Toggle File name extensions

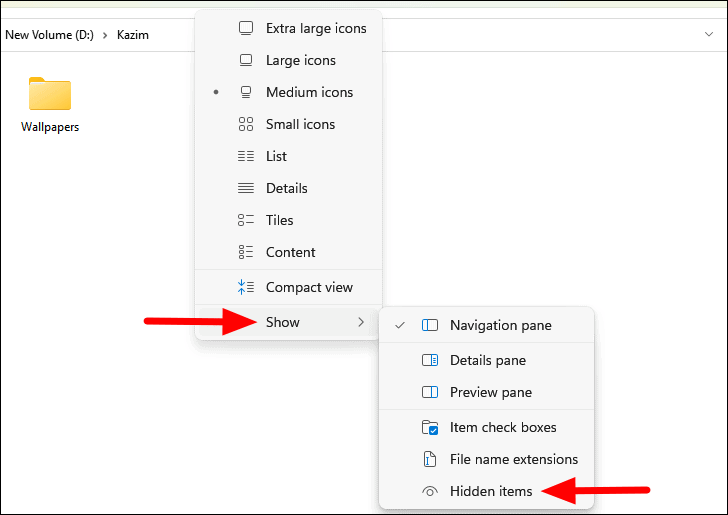(513, 459)
